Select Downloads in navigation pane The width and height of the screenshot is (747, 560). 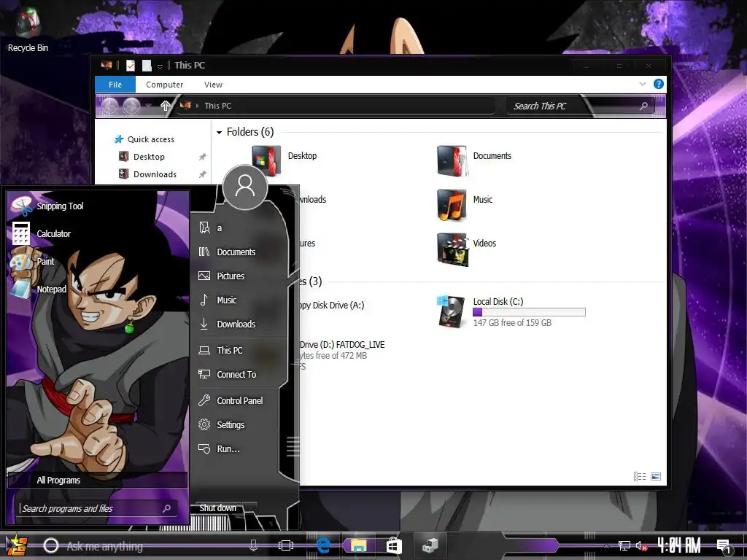pos(147,174)
